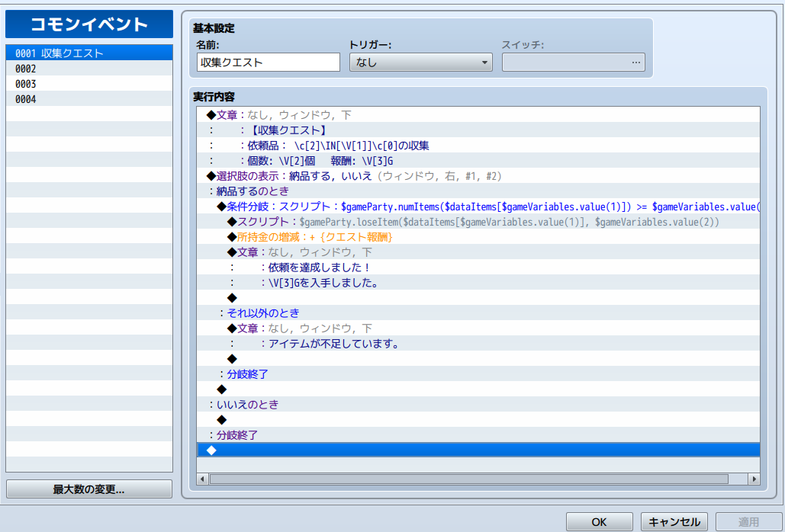This screenshot has width=785, height=532.
Task: Click the horizontal scrollbar right arrow
Action: pos(754,479)
